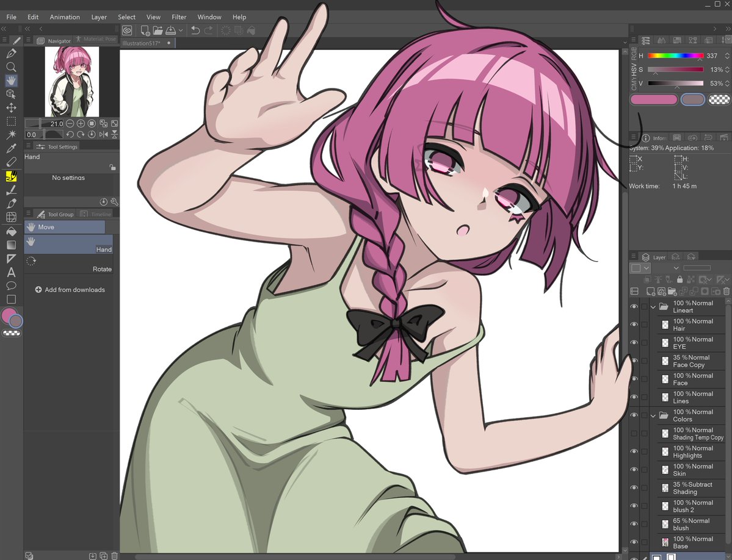Open the save options dropdown arrow

(181, 31)
